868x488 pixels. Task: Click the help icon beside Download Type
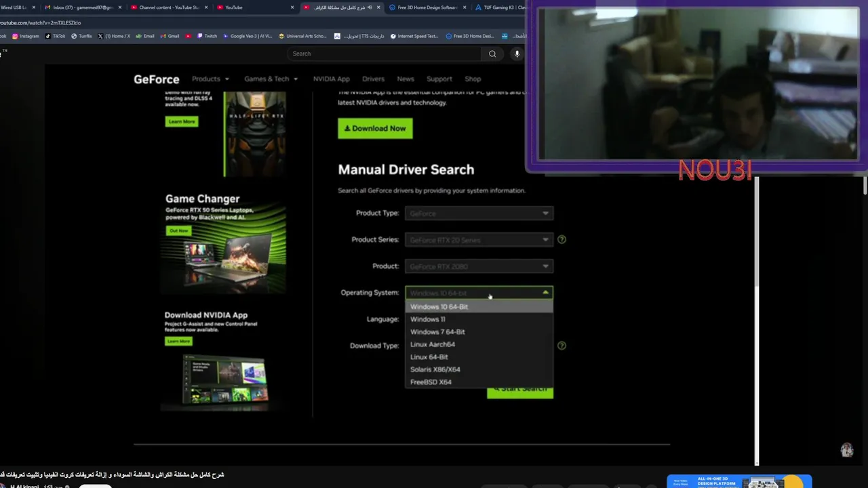click(561, 346)
